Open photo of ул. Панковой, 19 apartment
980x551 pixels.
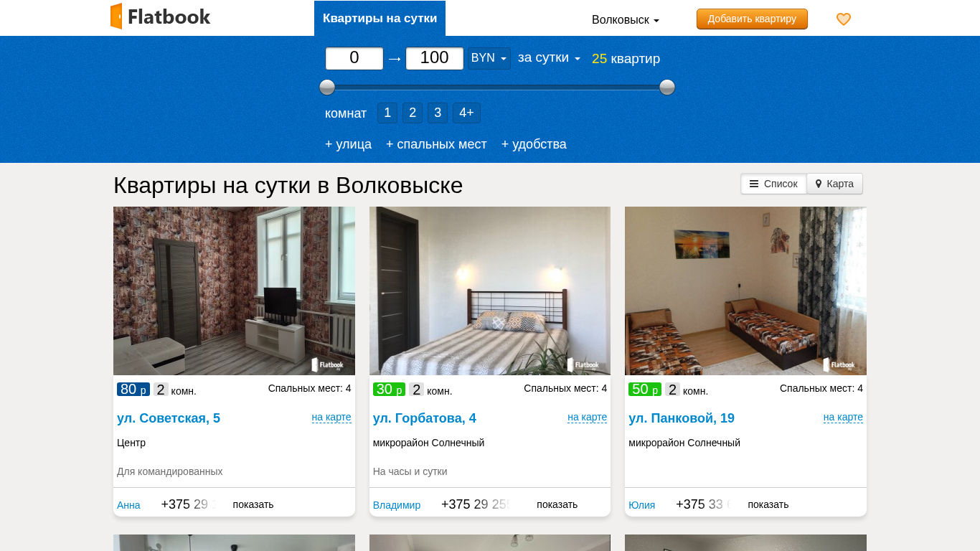tap(745, 291)
